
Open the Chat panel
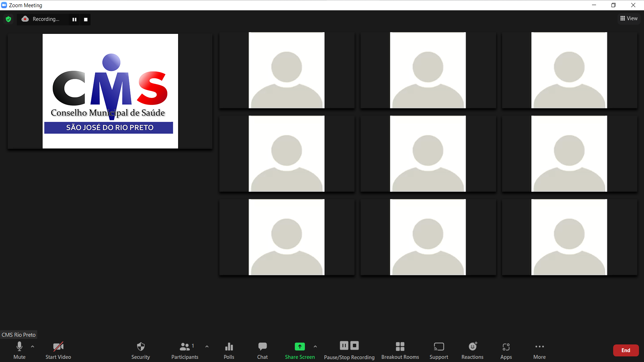[262, 350]
